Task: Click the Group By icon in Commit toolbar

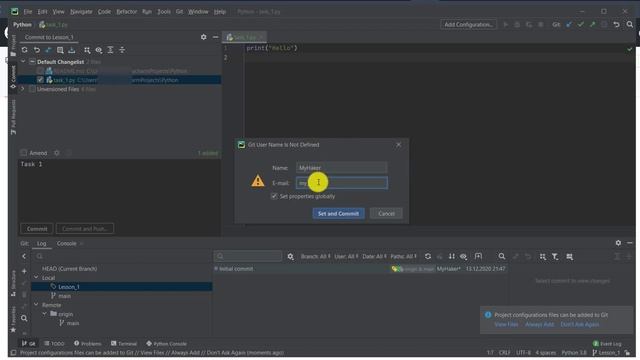Action: point(87,50)
